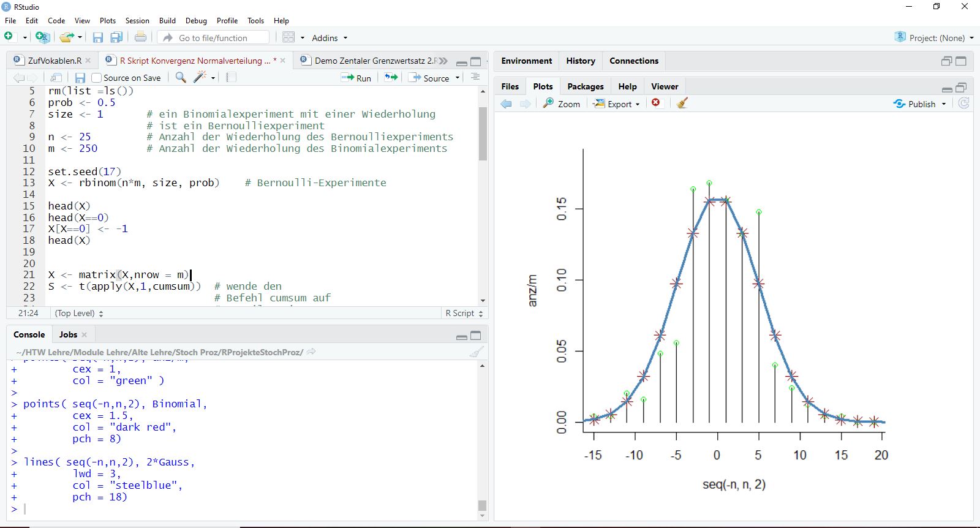This screenshot has height=528, width=980.
Task: Open the code tools magic wand
Action: pyautogui.click(x=200, y=77)
